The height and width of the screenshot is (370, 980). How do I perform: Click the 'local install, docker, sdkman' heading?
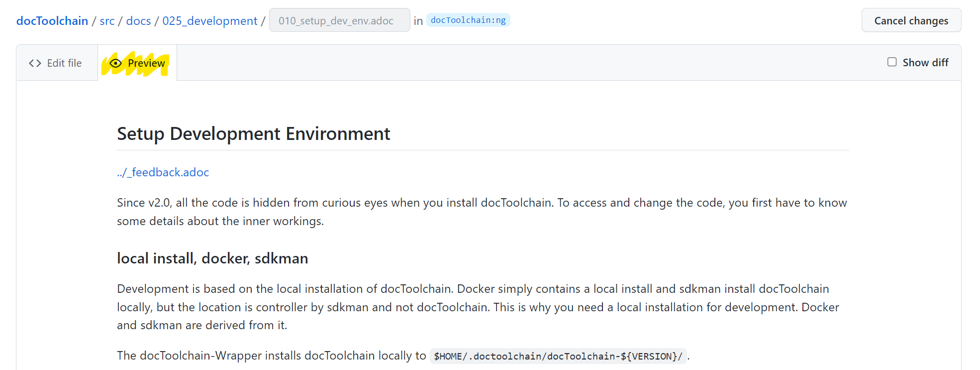coord(212,258)
